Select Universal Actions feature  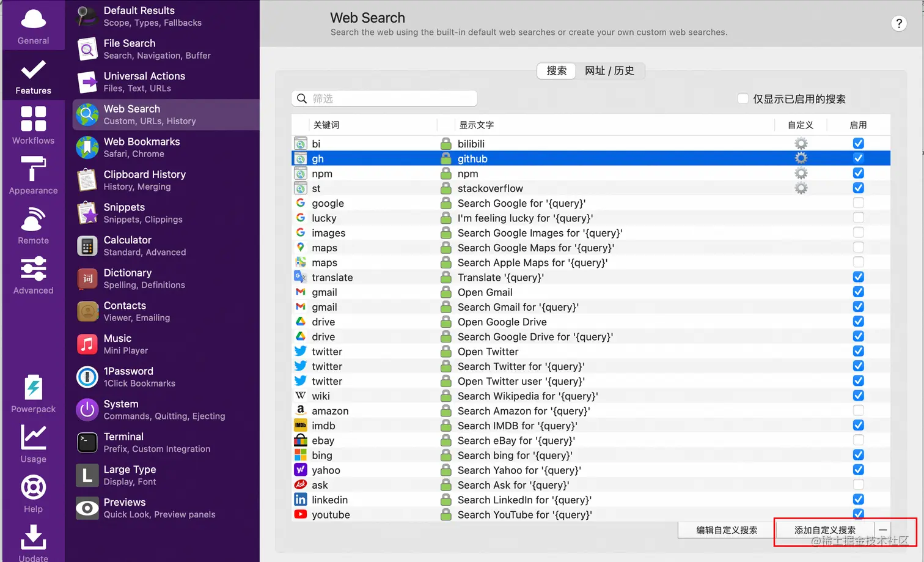point(166,82)
